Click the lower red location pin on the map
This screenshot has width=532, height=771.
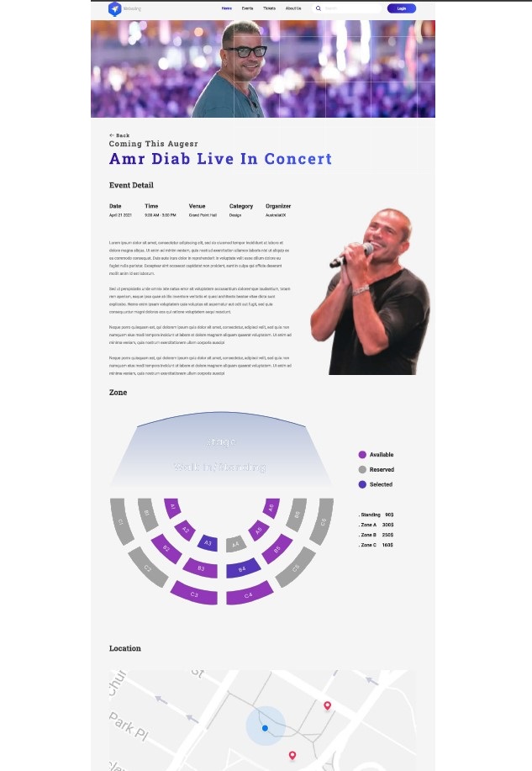pos(292,754)
